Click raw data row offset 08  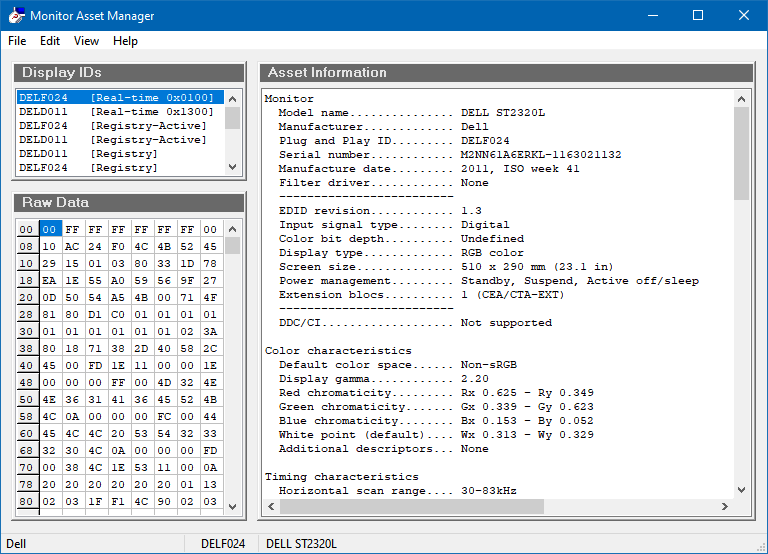coord(26,246)
